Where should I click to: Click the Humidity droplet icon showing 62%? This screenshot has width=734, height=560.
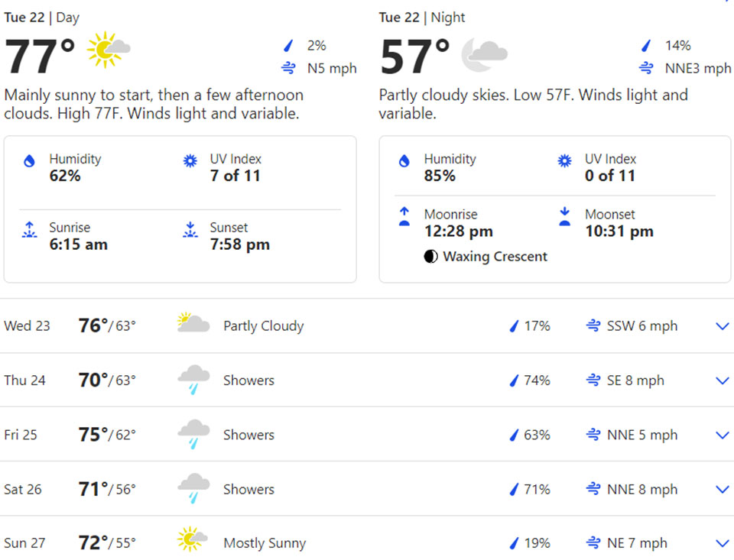click(x=29, y=161)
